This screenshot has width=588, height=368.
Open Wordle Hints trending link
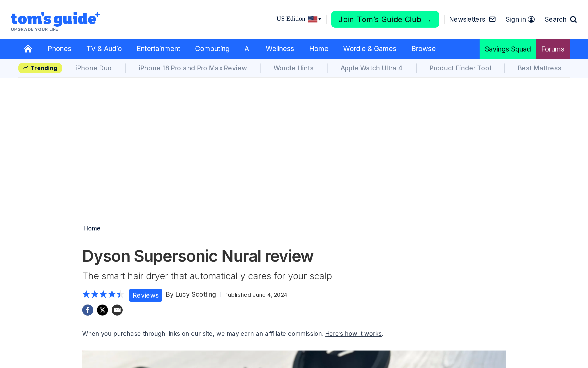(x=294, y=68)
